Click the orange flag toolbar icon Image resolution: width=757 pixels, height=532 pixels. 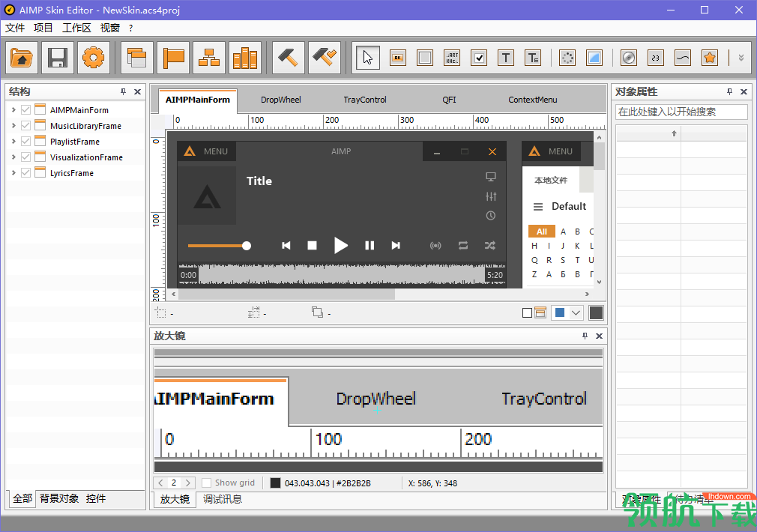click(173, 58)
